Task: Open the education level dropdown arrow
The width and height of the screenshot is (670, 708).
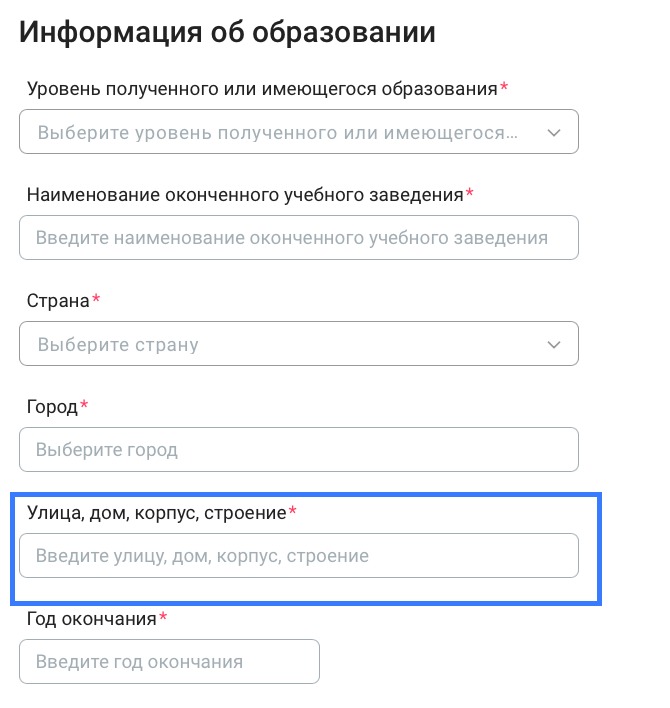Action: coord(554,132)
